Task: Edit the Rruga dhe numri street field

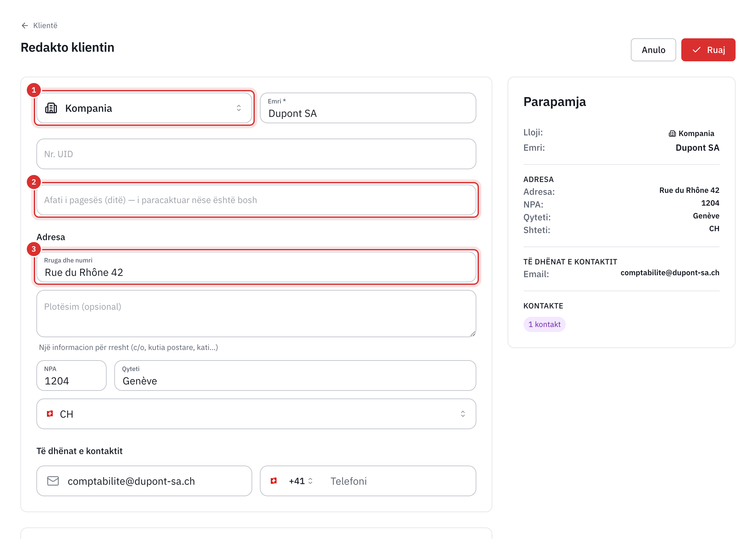Action: coord(256,267)
